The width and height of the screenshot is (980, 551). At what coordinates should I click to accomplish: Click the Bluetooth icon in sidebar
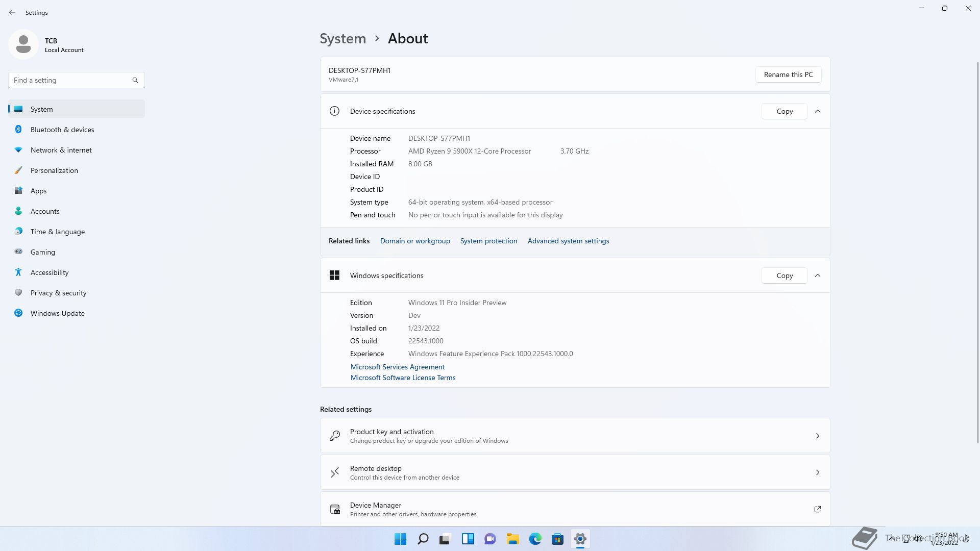pos(18,130)
